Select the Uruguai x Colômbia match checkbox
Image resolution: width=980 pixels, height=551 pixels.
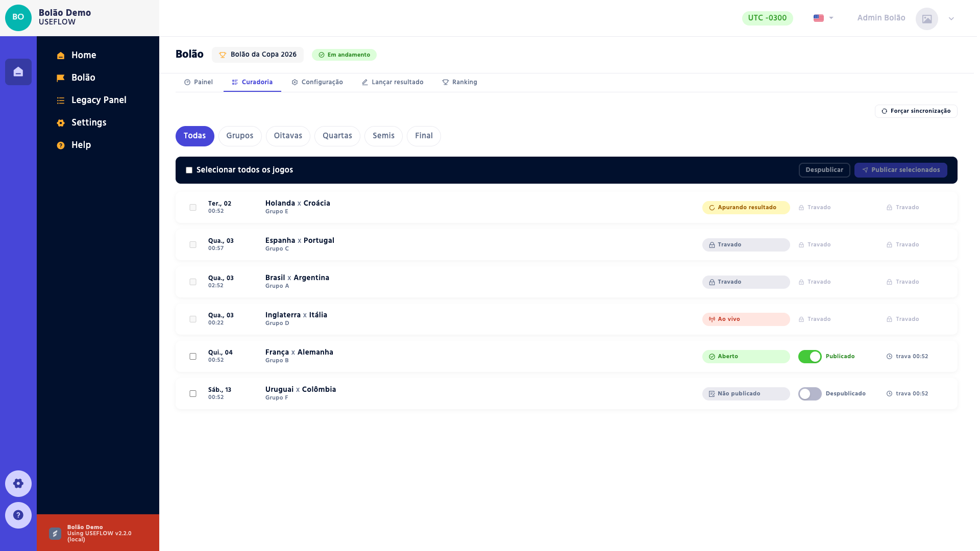(193, 394)
